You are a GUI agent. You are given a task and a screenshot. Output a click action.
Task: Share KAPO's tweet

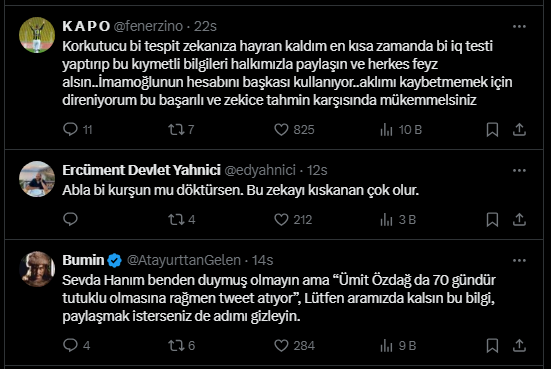click(x=519, y=129)
